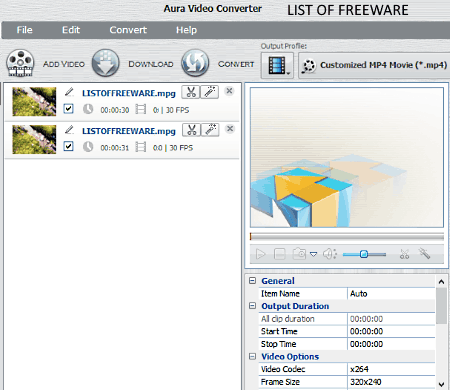Click the second LISTOFFREEWARE.mpg file name

(x=129, y=131)
